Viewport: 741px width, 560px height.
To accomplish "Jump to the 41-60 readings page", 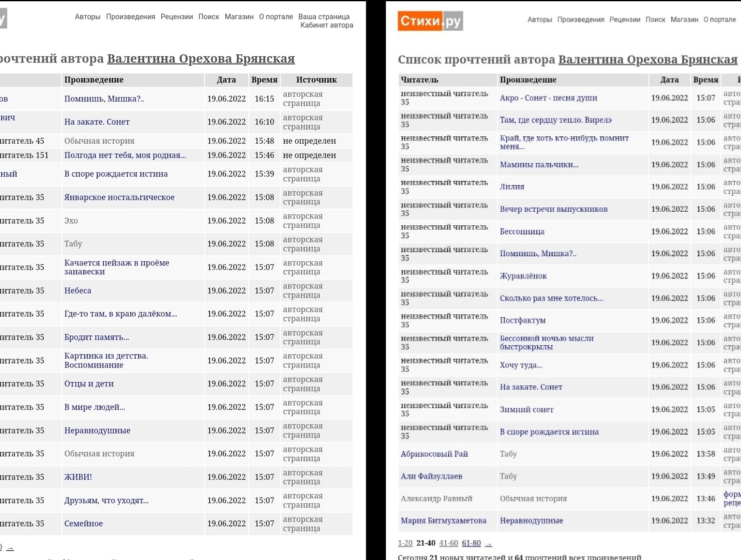I will [x=448, y=543].
